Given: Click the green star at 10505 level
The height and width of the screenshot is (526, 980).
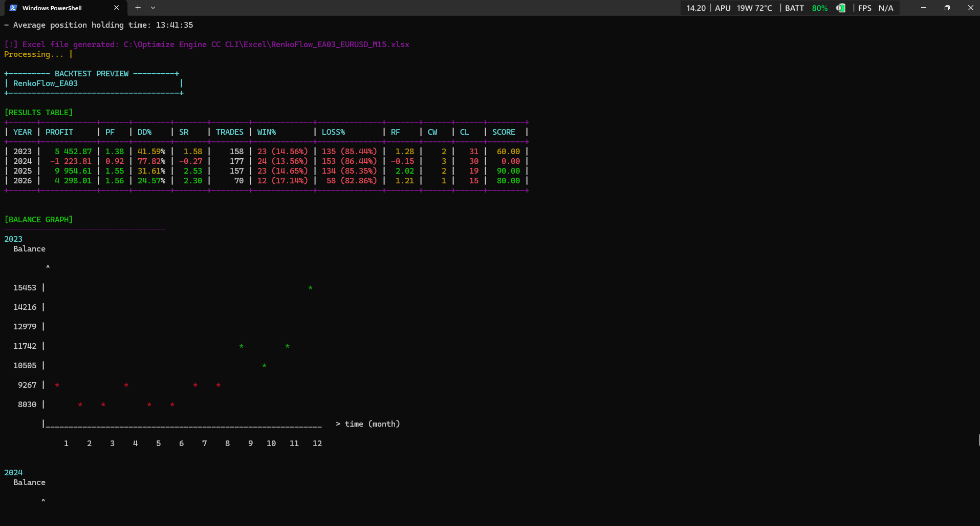Looking at the screenshot, I should point(265,366).
